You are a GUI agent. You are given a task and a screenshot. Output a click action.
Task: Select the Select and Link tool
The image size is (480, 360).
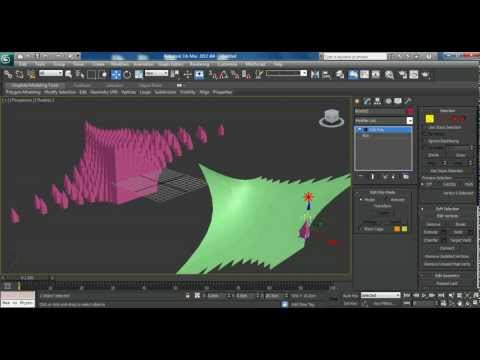8,74
